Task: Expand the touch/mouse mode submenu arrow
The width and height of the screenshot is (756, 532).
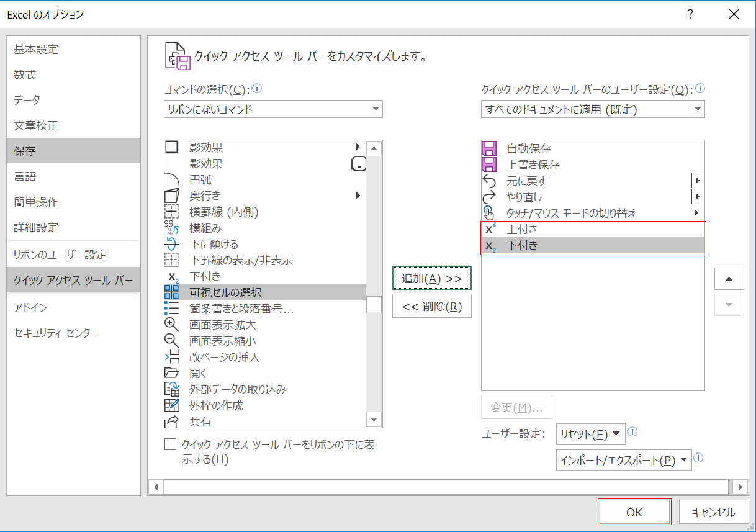Action: click(696, 213)
